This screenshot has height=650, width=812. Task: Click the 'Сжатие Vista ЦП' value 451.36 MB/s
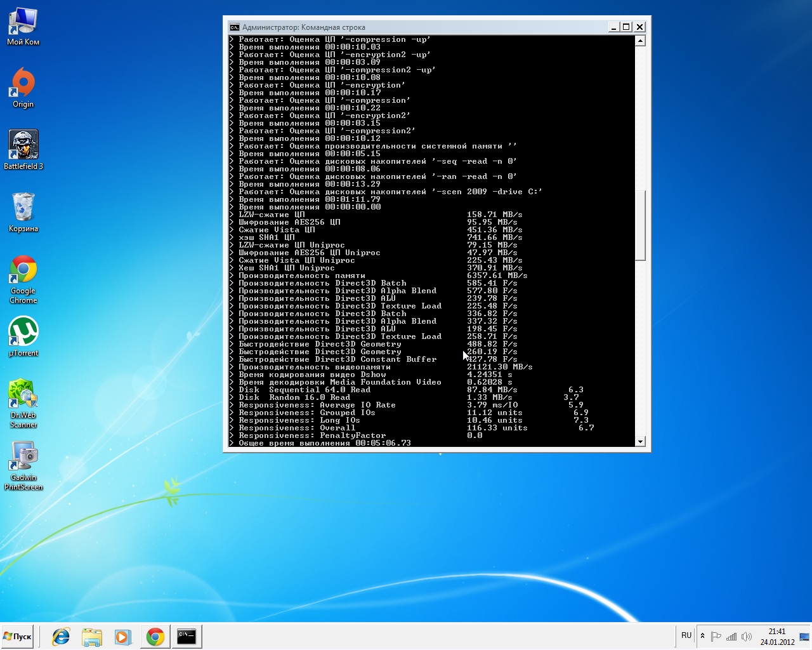[x=494, y=230]
